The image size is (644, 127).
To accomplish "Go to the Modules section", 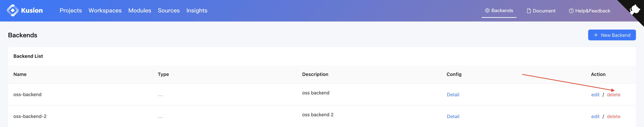I will coord(140,11).
